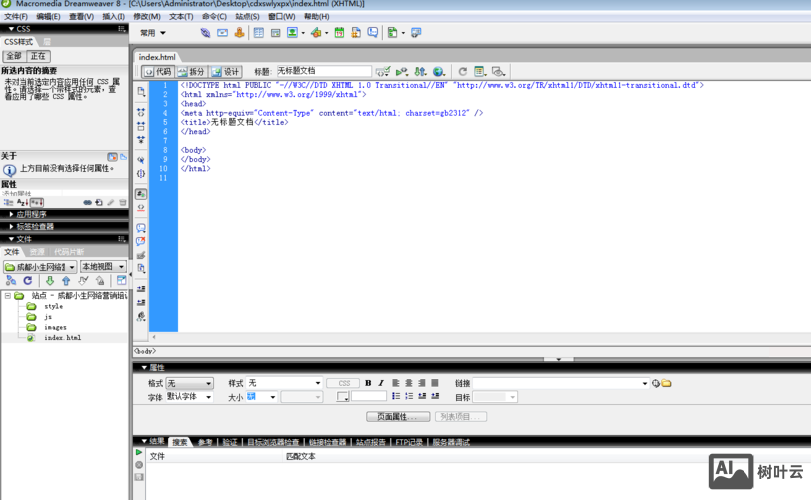This screenshot has height=500, width=811.
Task: Click the Preview in Browser globe icon
Action: click(x=438, y=72)
